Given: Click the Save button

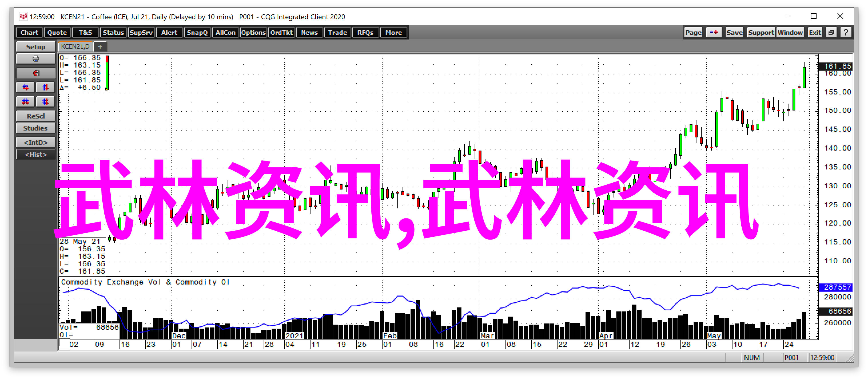Looking at the screenshot, I should (x=734, y=33).
